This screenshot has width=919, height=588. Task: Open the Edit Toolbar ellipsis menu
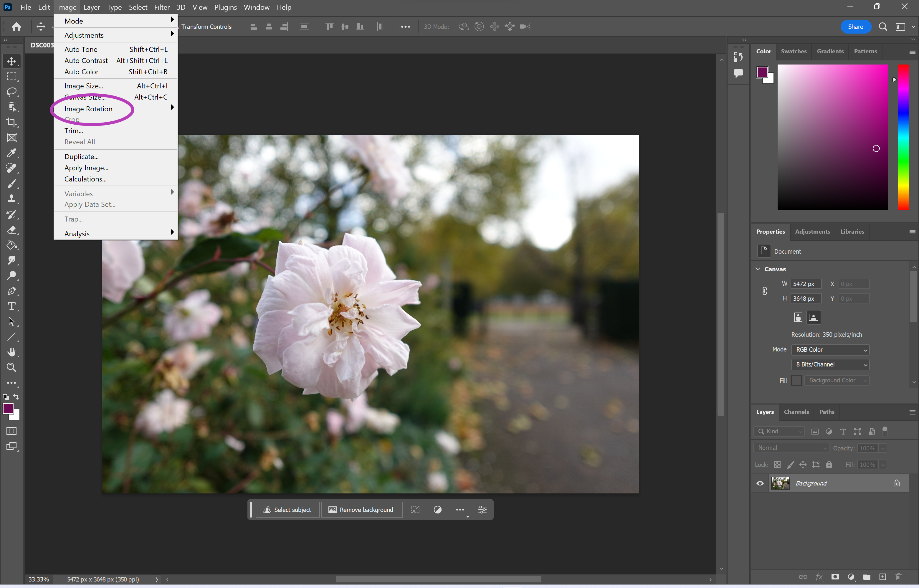(x=11, y=383)
